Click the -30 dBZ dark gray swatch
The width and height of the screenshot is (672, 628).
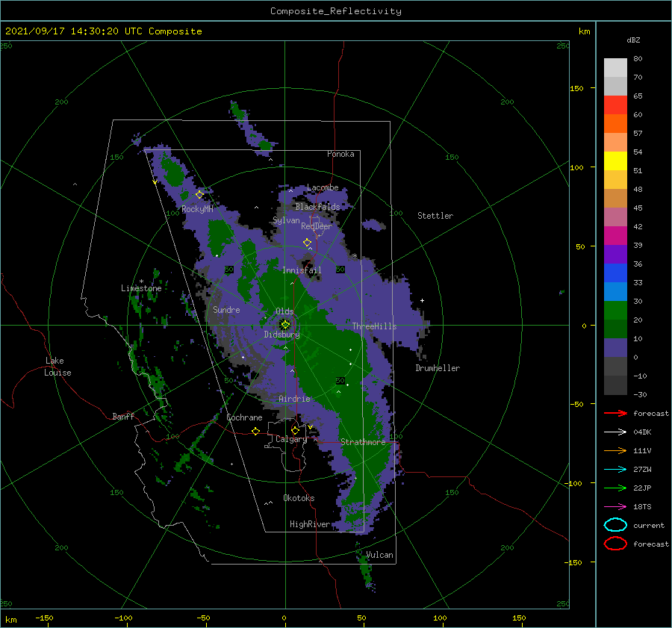point(615,385)
